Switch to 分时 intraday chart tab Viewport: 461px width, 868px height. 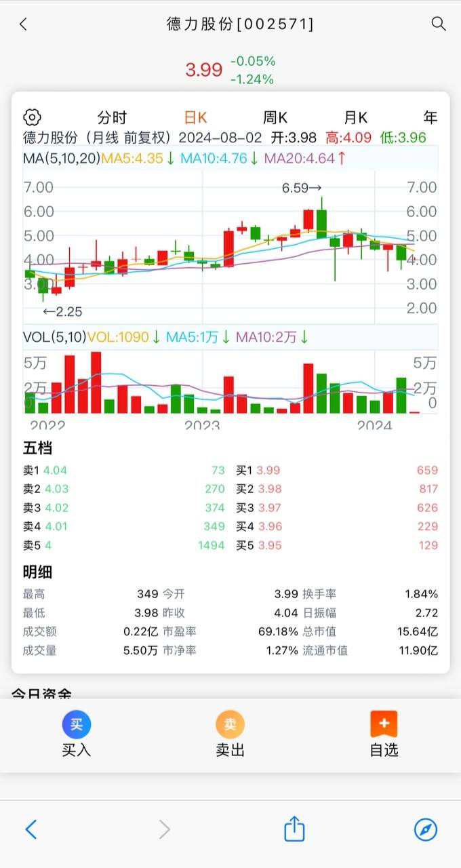tap(112, 118)
